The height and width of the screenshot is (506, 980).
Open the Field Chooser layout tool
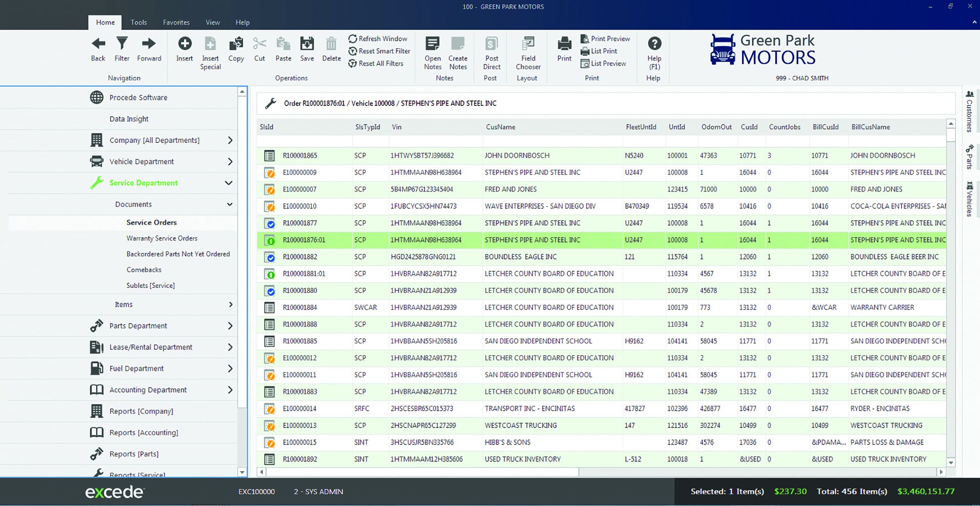528,44
